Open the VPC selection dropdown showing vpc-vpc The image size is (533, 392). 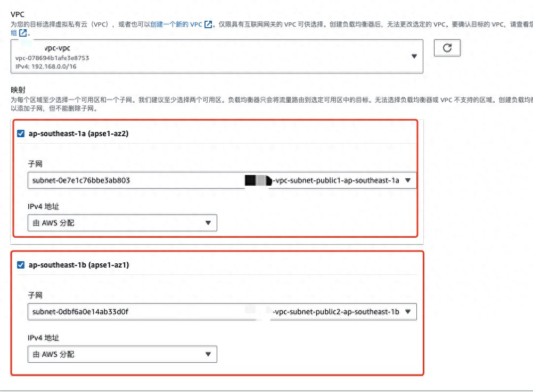coord(213,55)
